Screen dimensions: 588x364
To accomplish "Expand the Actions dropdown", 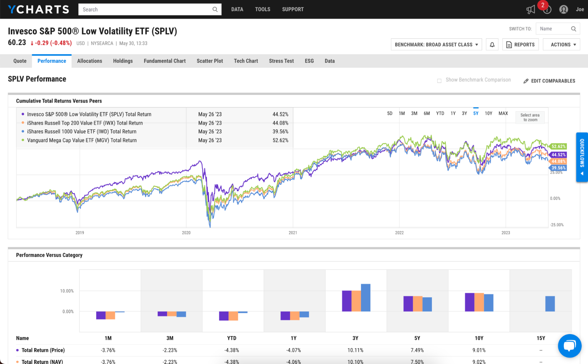I will [x=561, y=44].
